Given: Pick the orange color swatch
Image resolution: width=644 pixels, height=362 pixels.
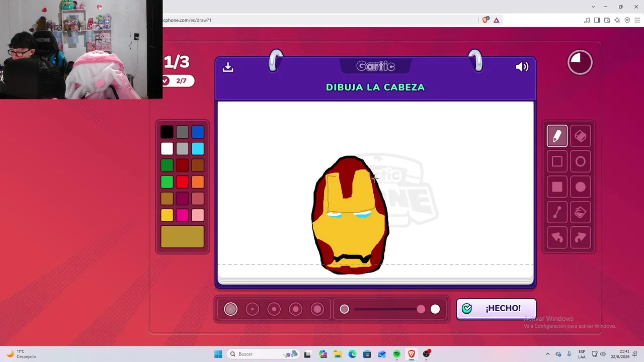Looking at the screenshot, I should click(198, 182).
